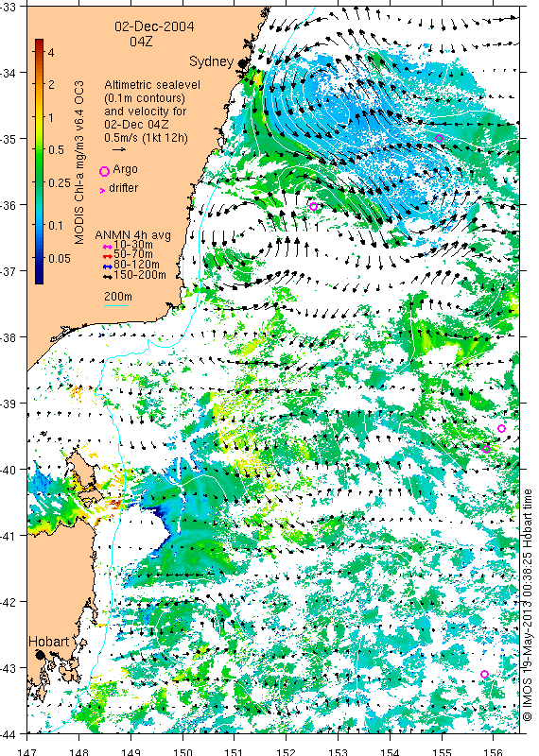Click the date text 02-Dec-2004

point(154,26)
